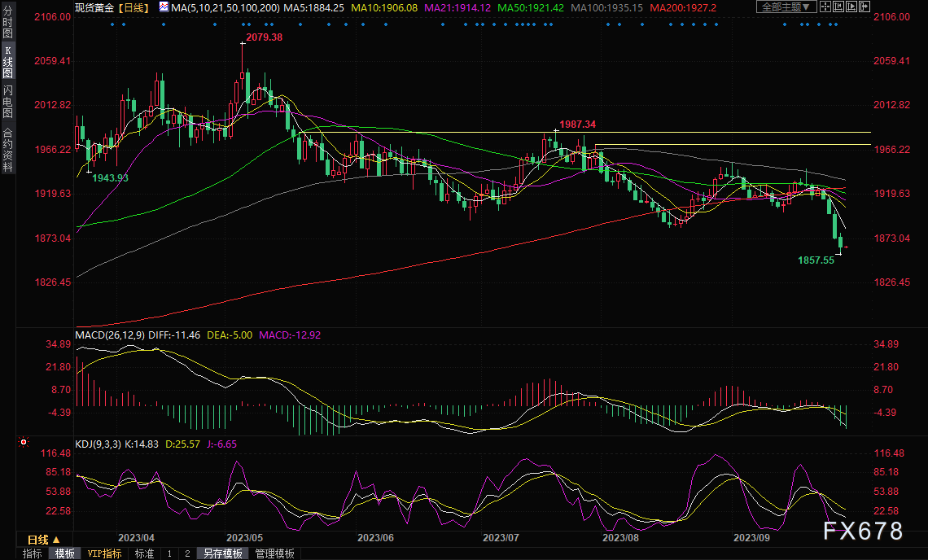Expand the 日线 period selector
Screen dimensions: 928x560
[43, 540]
